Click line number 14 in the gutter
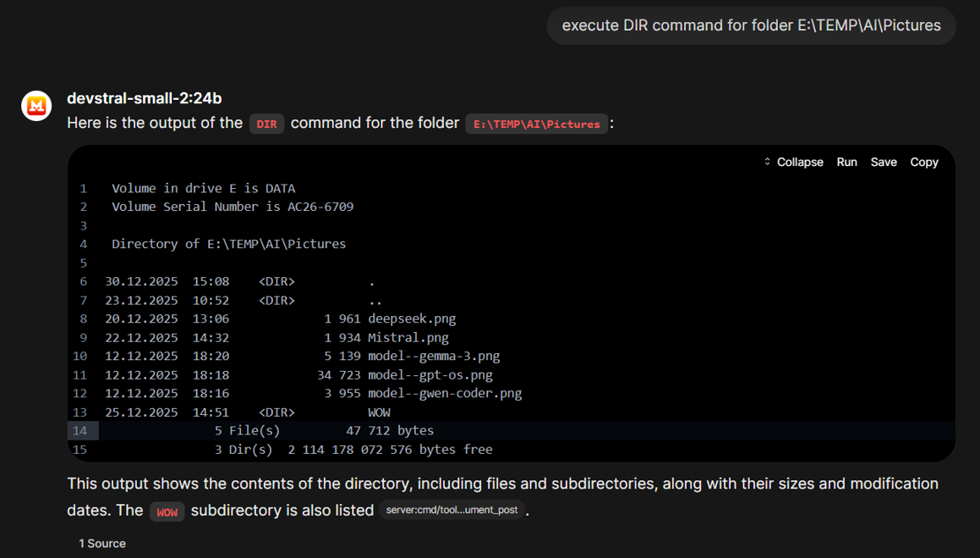The width and height of the screenshot is (980, 558). 81,431
